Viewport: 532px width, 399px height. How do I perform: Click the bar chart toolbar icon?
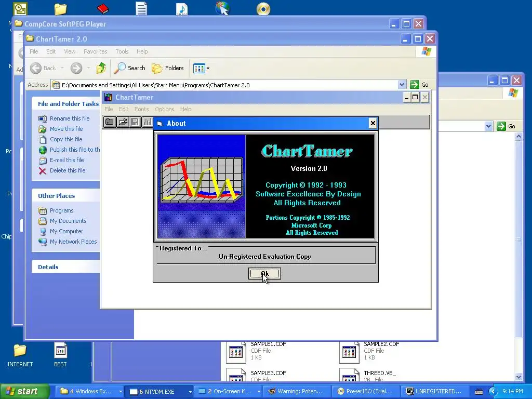coord(147,122)
